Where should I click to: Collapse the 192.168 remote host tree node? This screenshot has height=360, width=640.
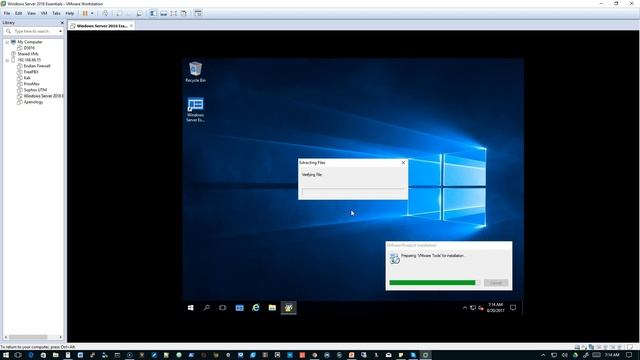tap(7, 60)
